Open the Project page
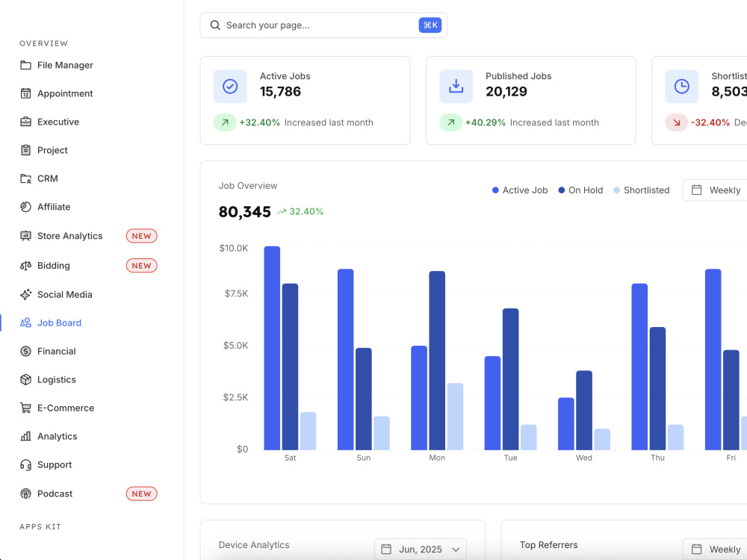This screenshot has height=560, width=747. click(x=52, y=150)
